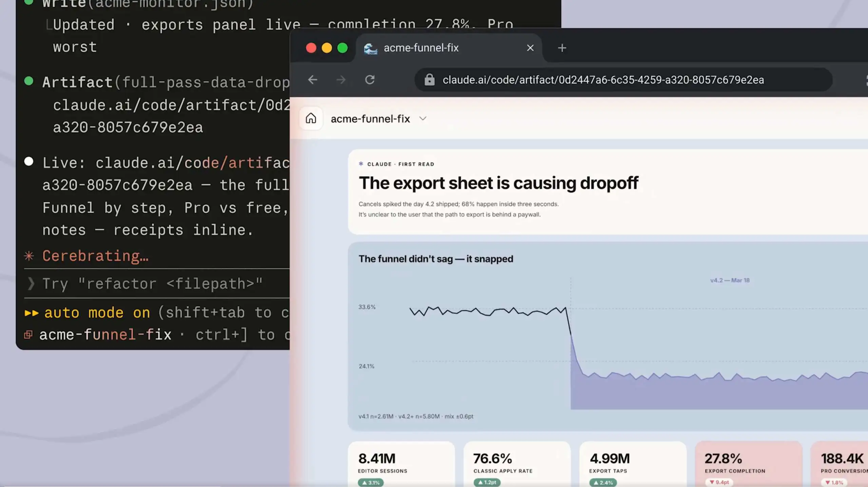
Task: Click the red close window button
Action: coord(311,48)
